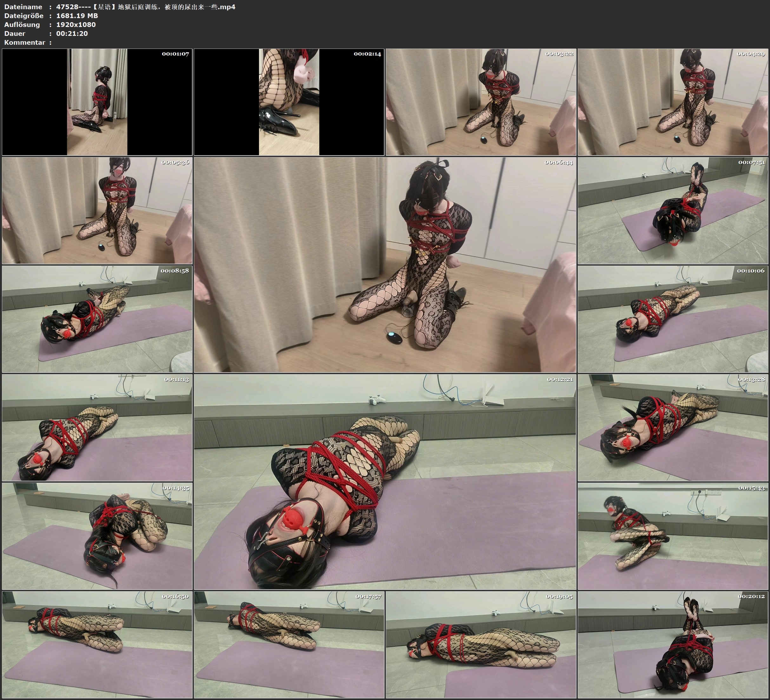Open the frame marked 00:03:22

tap(480, 102)
